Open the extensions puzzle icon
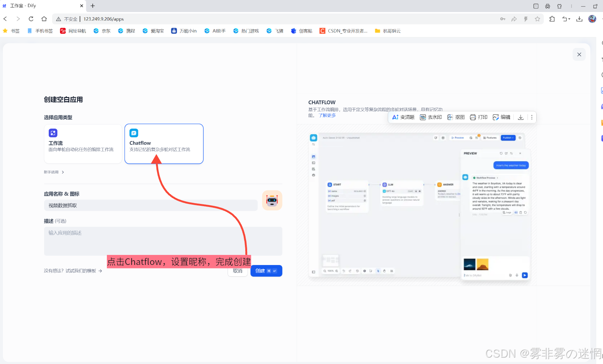Image resolution: width=603 pixels, height=364 pixels. coord(552,19)
